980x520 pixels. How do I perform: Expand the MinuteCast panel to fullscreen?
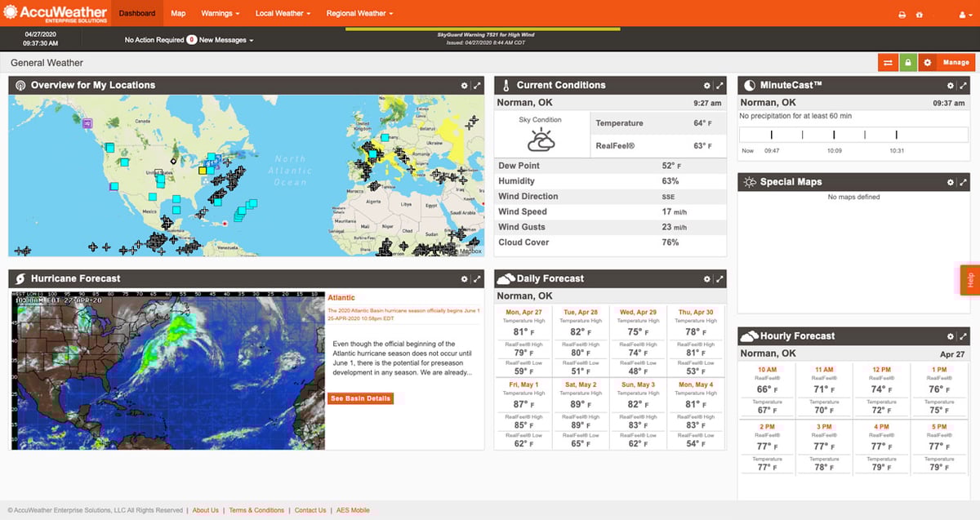(x=964, y=86)
